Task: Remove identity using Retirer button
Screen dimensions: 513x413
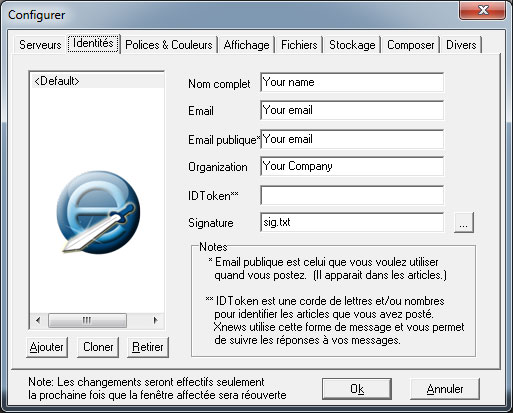Action: pyautogui.click(x=148, y=347)
